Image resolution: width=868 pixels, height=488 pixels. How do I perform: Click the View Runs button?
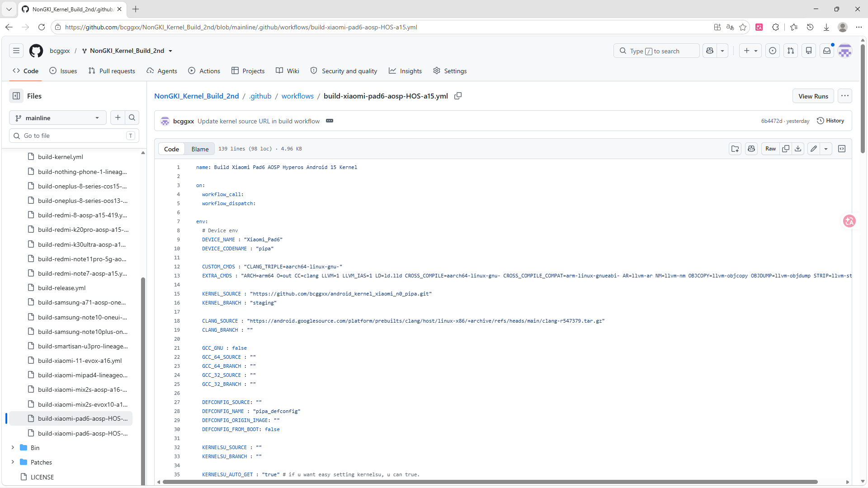[x=813, y=96]
